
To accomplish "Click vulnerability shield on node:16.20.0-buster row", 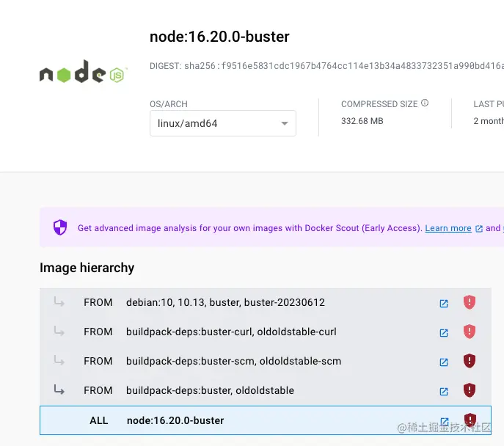I will pyautogui.click(x=470, y=420).
